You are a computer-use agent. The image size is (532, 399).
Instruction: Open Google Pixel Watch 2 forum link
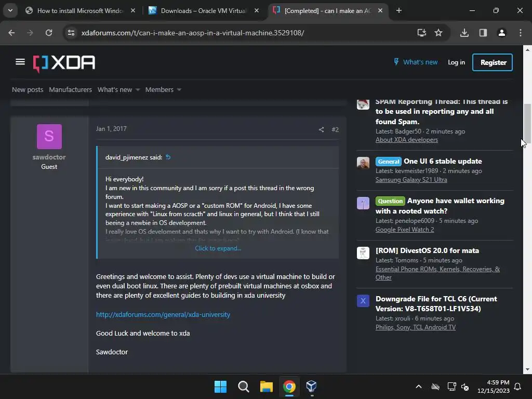[x=404, y=230]
